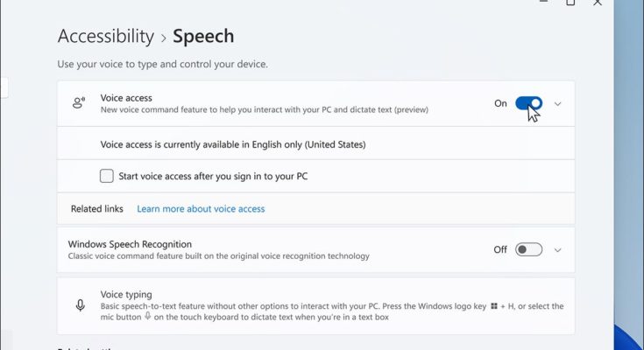Click the Windows Speech Recognition heading
The height and width of the screenshot is (350, 644).
tap(130, 244)
